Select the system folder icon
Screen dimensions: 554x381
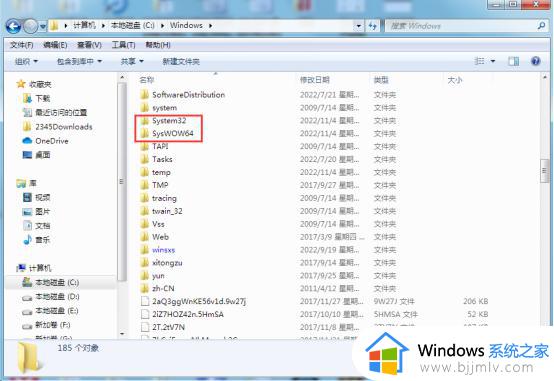pos(144,107)
